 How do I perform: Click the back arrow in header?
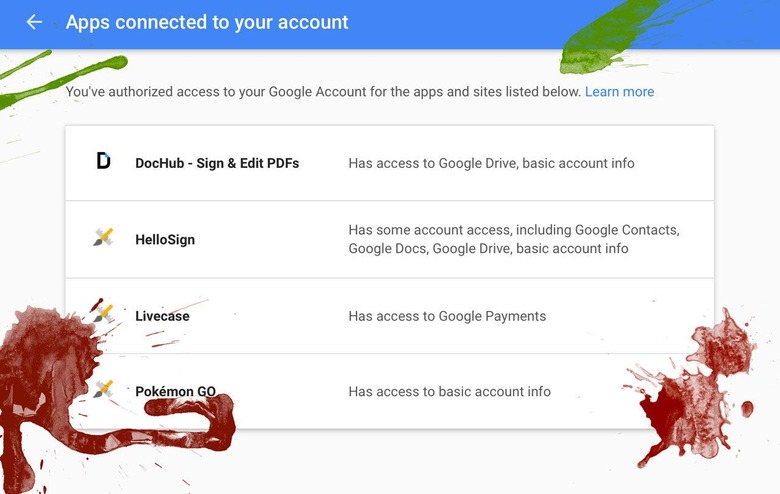tap(34, 22)
